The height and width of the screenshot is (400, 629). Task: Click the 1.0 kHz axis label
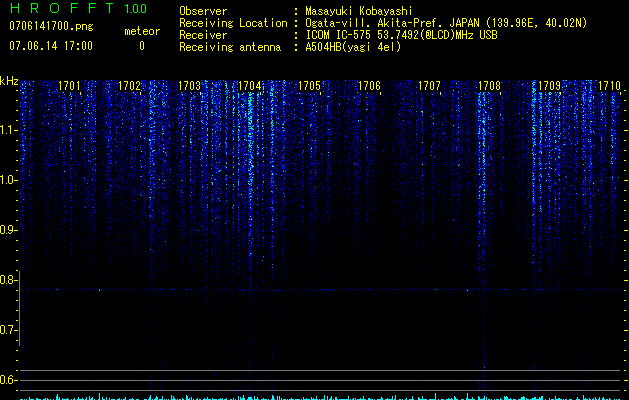coord(8,180)
